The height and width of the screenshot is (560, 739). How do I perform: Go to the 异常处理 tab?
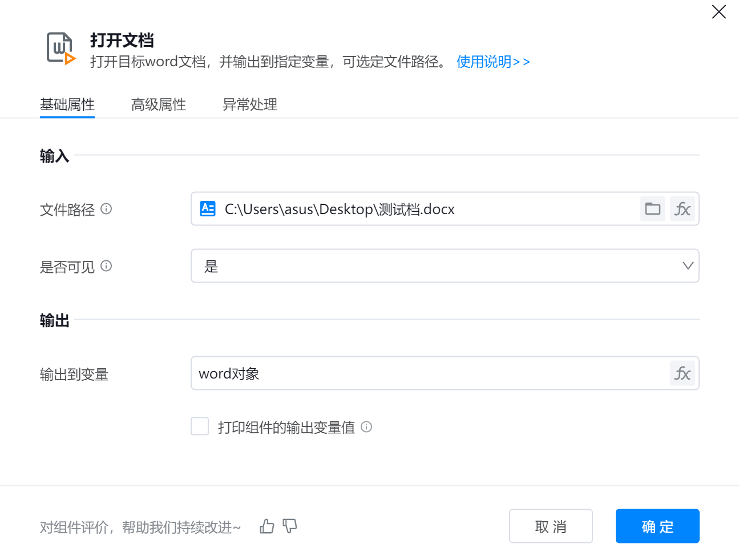click(x=250, y=104)
